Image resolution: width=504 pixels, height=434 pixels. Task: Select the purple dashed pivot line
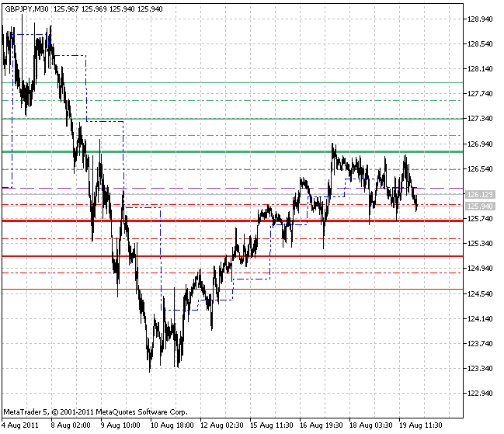(232, 188)
